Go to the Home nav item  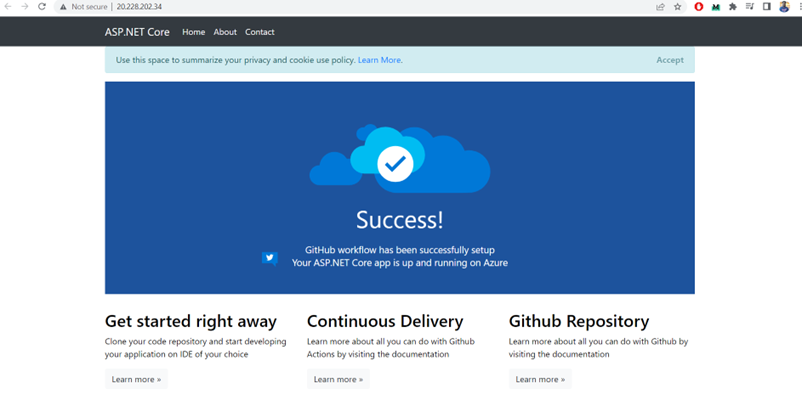(x=193, y=32)
